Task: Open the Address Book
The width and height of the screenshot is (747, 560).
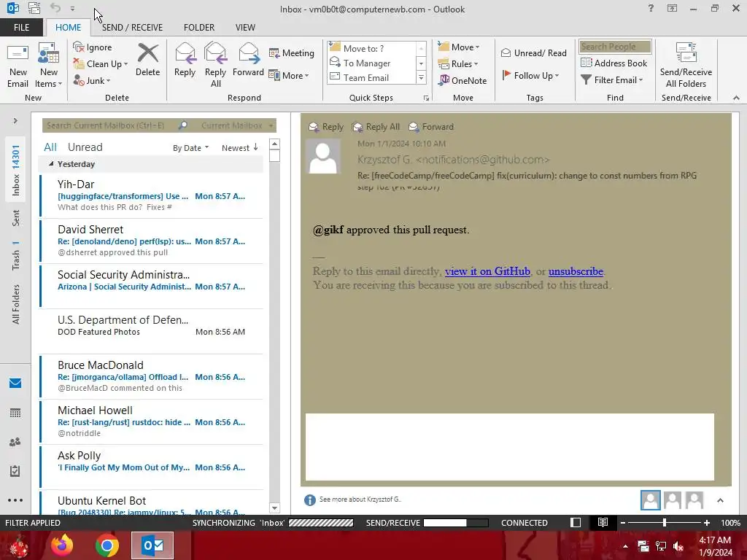Action: coord(614,63)
